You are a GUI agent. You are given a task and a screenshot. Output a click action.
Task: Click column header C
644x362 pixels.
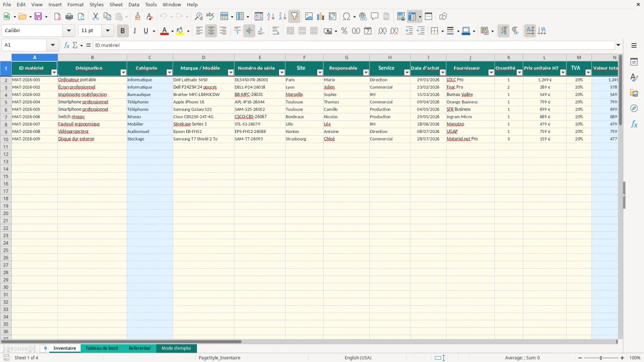click(150, 57)
